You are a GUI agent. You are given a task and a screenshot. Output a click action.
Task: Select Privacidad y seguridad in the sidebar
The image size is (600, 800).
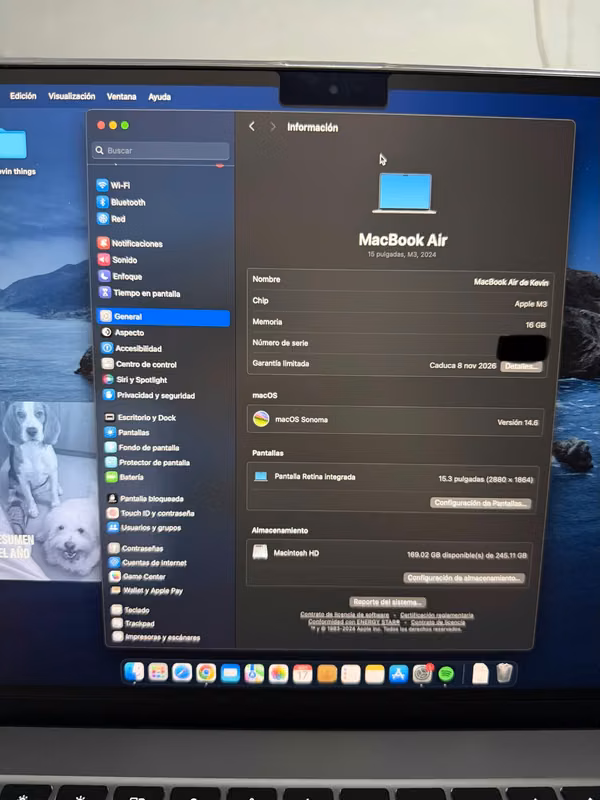tap(149, 395)
